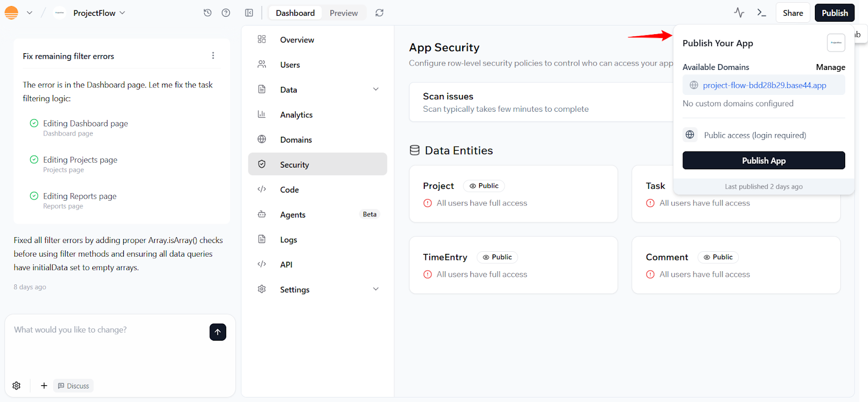Image resolution: width=868 pixels, height=402 pixels.
Task: Open the project-flow-bdd28b29.base44.app link
Action: point(764,85)
